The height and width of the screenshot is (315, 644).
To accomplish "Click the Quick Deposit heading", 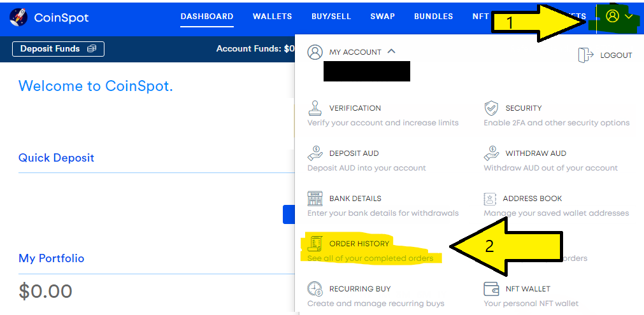I will (x=56, y=158).
